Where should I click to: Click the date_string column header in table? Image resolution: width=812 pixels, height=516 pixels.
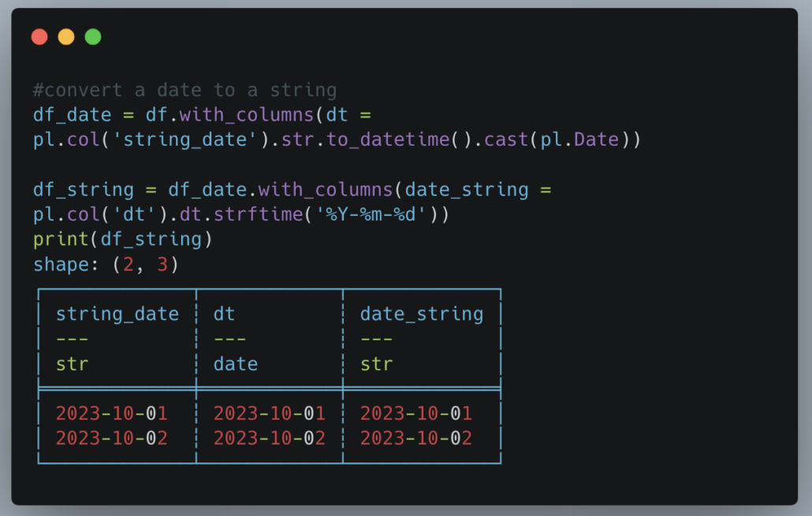(x=422, y=314)
